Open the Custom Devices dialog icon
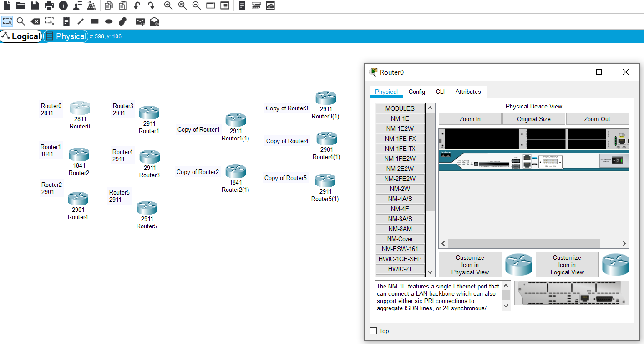Viewport: 644px width, 344px height. tap(225, 5)
